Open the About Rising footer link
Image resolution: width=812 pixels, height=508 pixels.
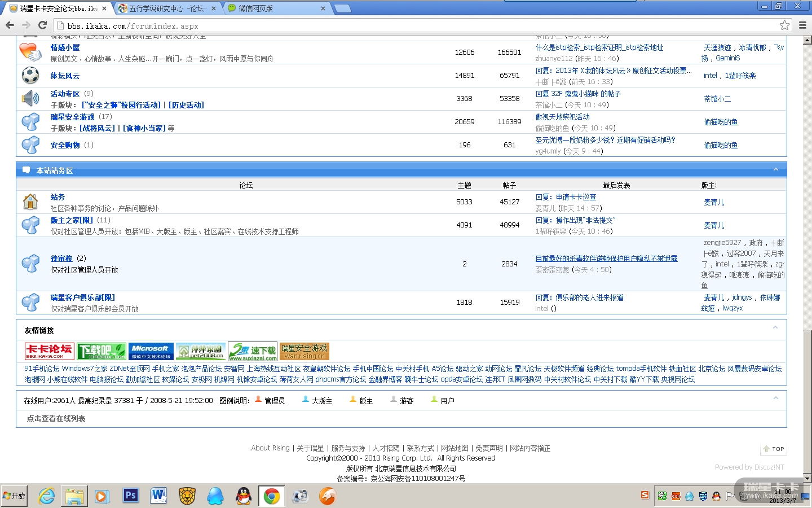[x=270, y=448]
